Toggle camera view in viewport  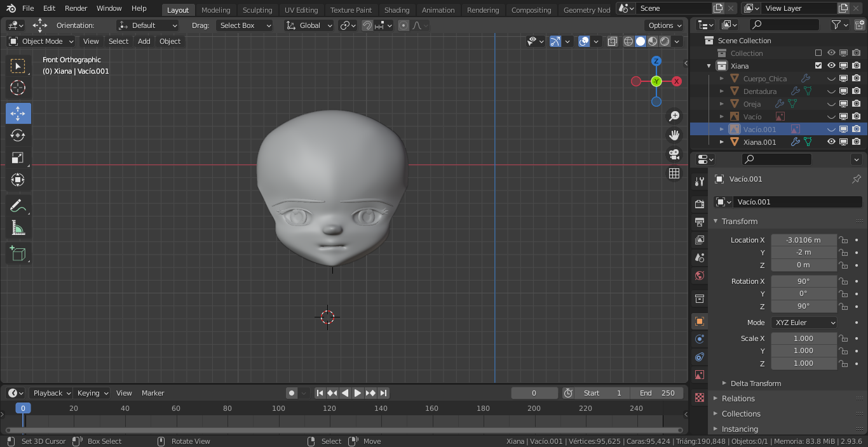pos(674,154)
